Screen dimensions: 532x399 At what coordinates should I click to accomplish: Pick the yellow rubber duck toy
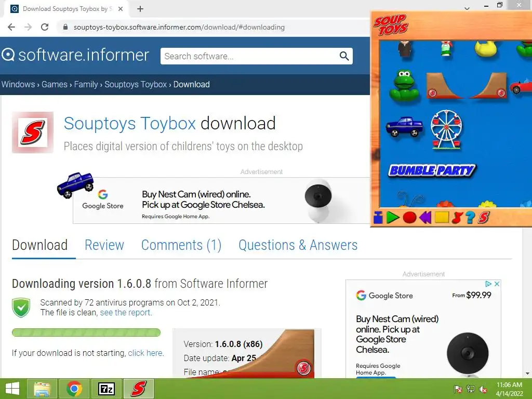(x=486, y=48)
